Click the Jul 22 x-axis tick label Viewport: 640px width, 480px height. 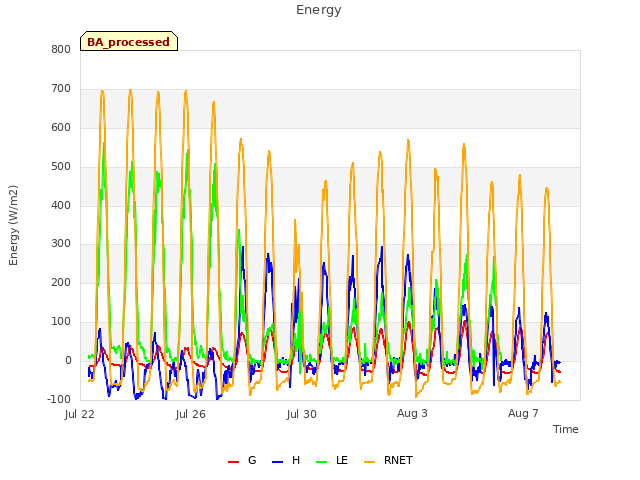(x=80, y=414)
